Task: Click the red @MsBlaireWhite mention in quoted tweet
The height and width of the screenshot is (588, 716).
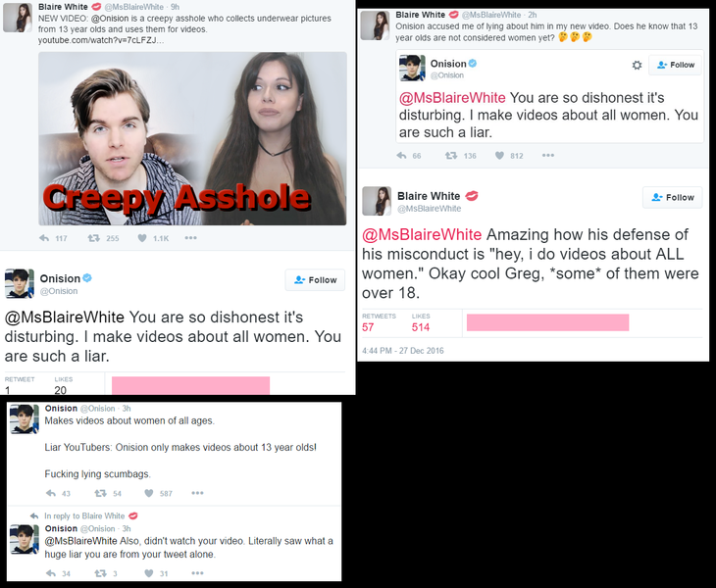Action: [x=452, y=98]
